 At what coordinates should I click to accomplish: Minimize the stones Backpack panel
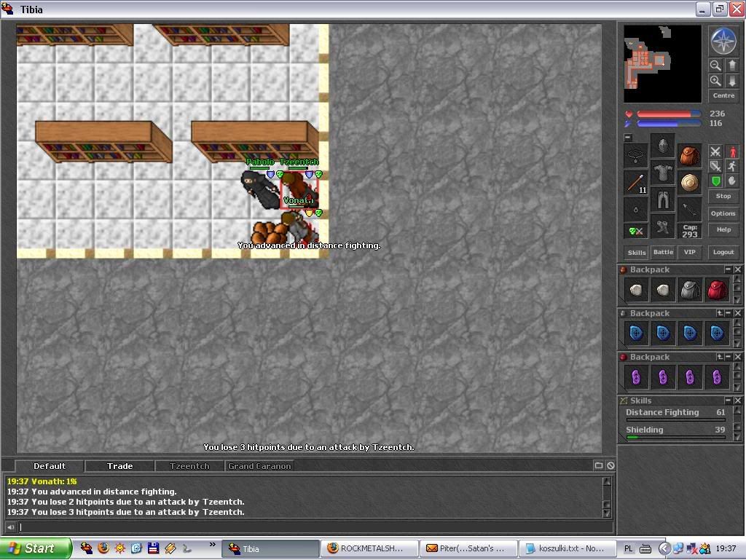pos(728,269)
